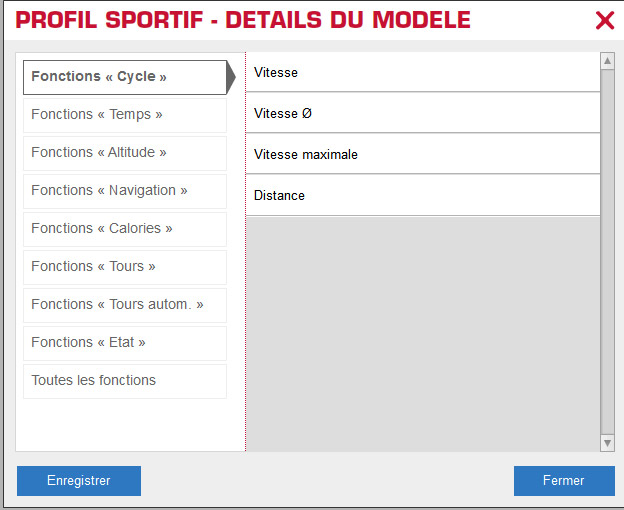The image size is (624, 510).
Task: Close the dialog with red X icon
Action: pyautogui.click(x=604, y=20)
